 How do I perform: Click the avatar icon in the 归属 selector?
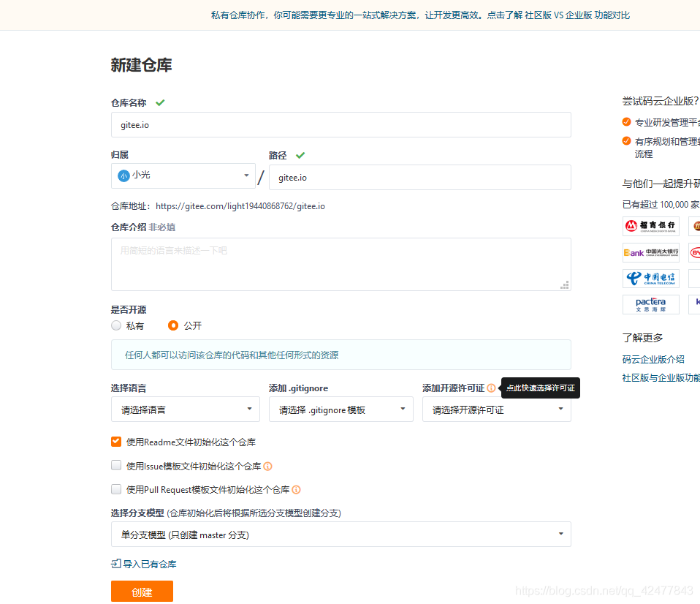coord(122,175)
